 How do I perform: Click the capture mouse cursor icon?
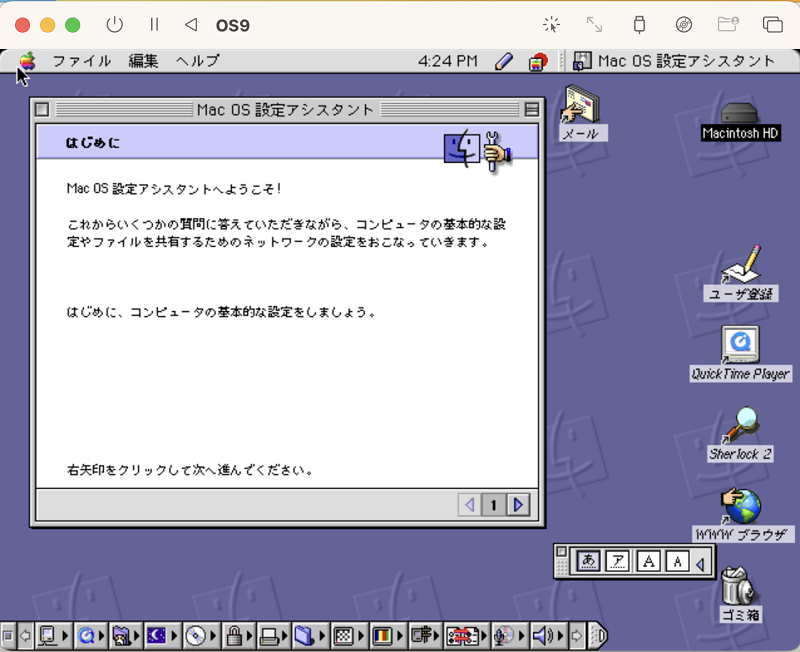tap(552, 24)
